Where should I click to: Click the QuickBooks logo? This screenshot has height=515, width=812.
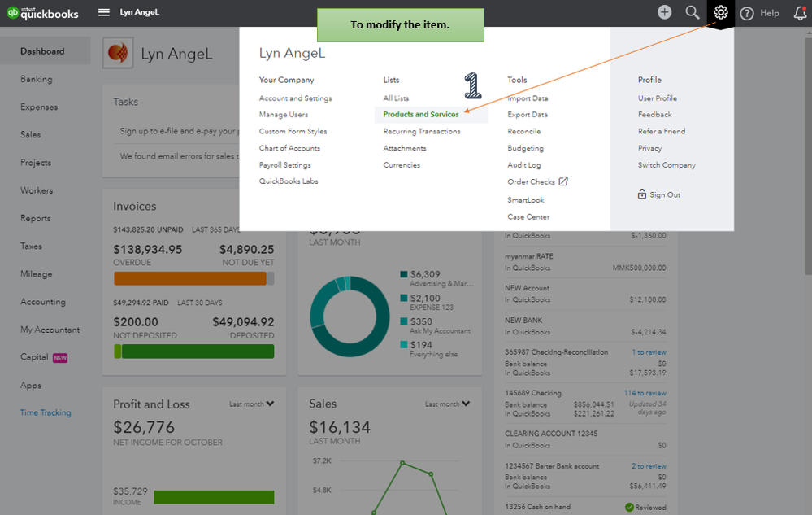42,13
